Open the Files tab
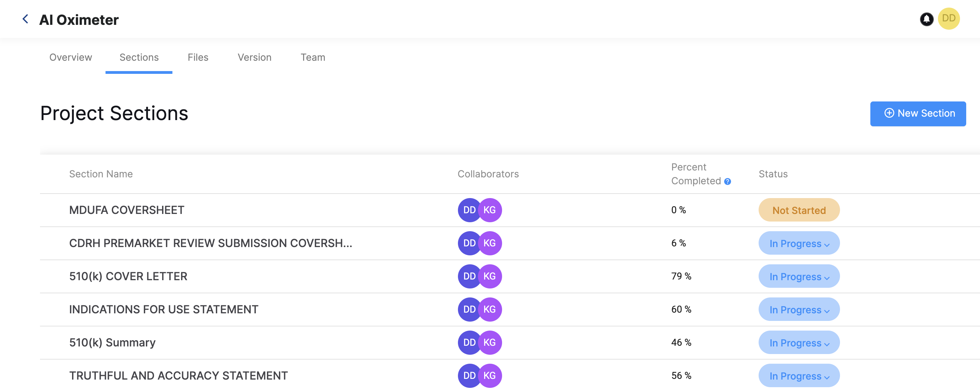The image size is (980, 392). pos(198,58)
